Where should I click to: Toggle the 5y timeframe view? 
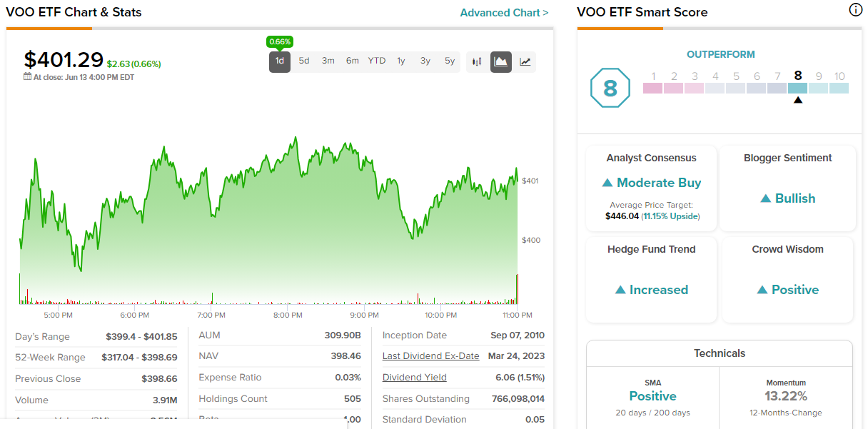point(449,61)
